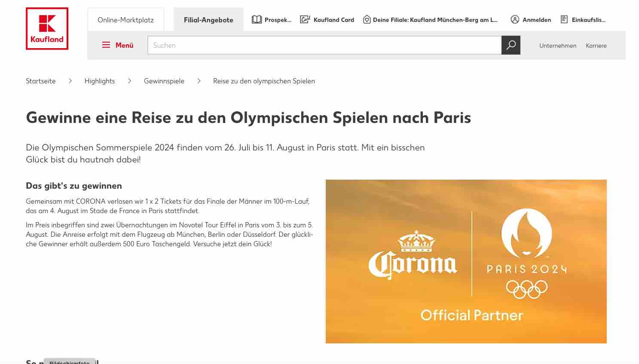Open the Einkaufsliste link
639x364 pixels.
[x=589, y=20]
